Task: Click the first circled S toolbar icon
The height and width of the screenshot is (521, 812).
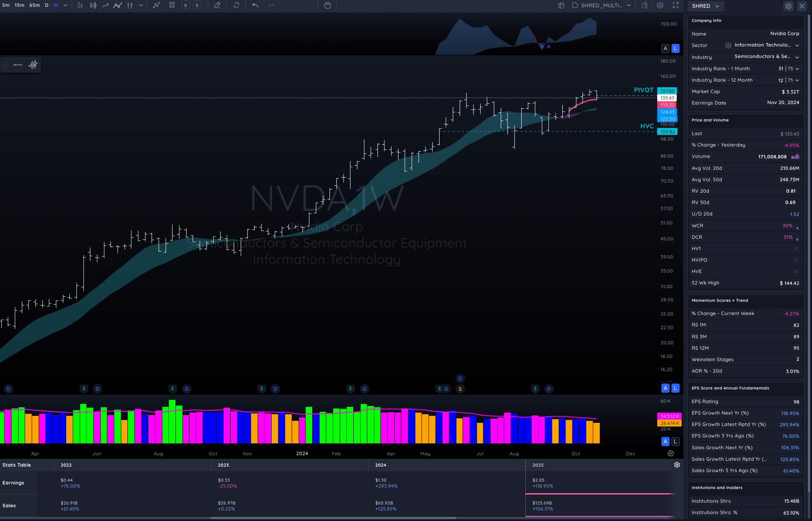Action: pos(186,5)
